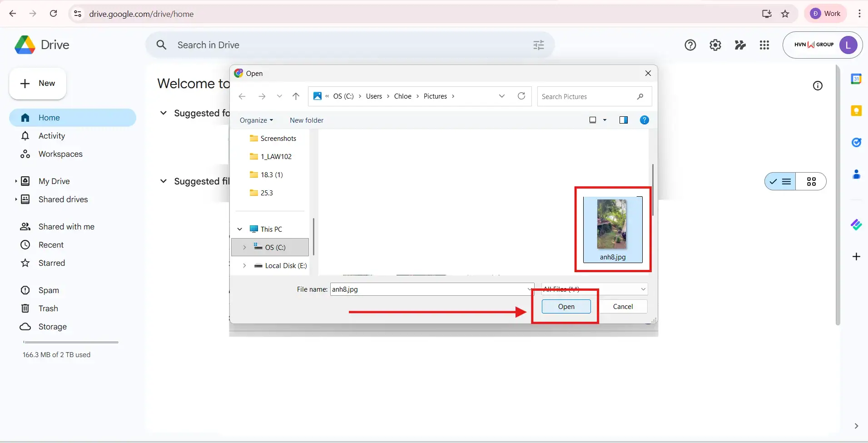The image size is (868, 443).
Task: Open the All Files file type dropdown
Action: point(594,289)
